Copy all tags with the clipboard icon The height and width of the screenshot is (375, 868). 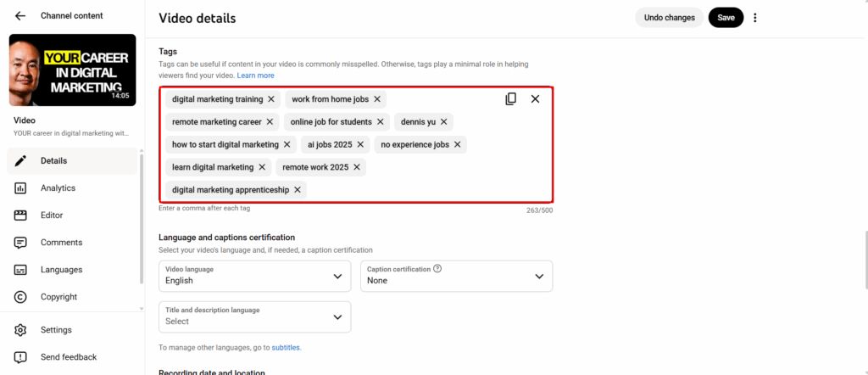(x=510, y=99)
